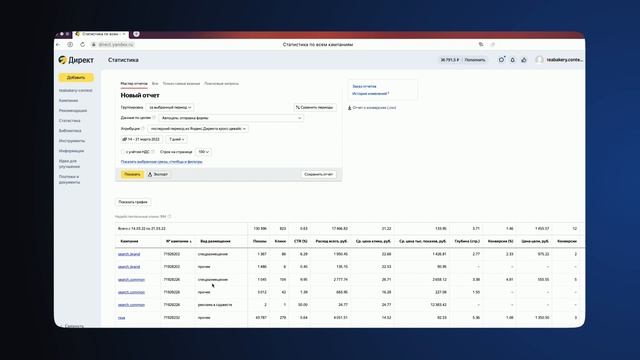The width and height of the screenshot is (640, 360).
Task: Open the Строк на странице 100 dropdown
Action: click(x=203, y=152)
